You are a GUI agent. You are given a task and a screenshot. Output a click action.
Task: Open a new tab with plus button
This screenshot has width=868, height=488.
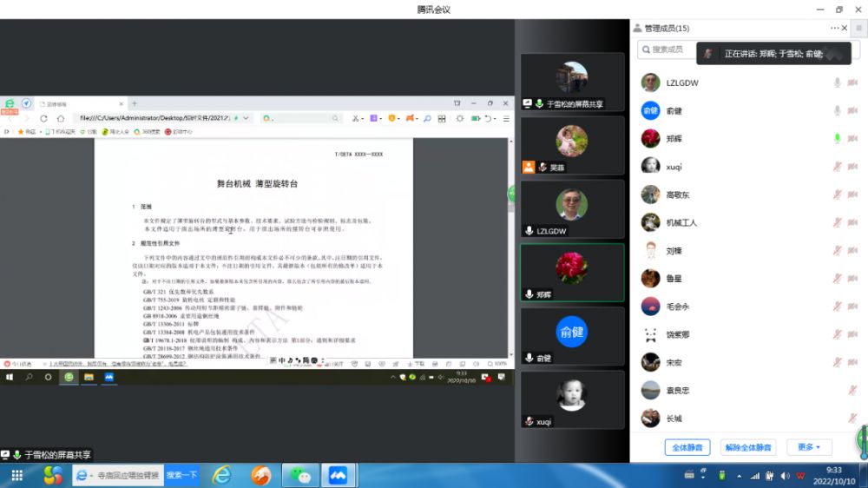pyautogui.click(x=135, y=103)
